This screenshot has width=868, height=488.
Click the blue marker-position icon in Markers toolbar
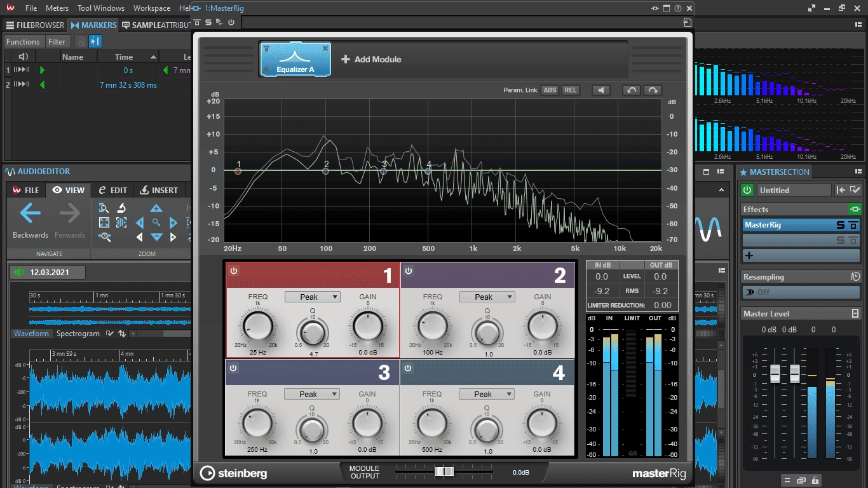95,42
